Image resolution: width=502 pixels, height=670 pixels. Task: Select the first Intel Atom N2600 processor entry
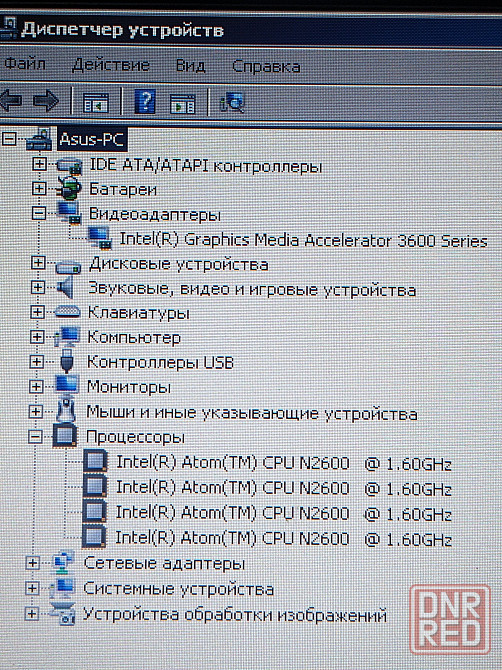284,463
